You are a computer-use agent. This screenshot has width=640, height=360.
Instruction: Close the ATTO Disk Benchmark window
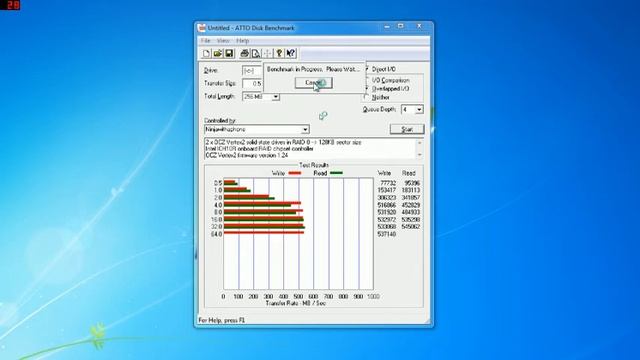[419, 26]
